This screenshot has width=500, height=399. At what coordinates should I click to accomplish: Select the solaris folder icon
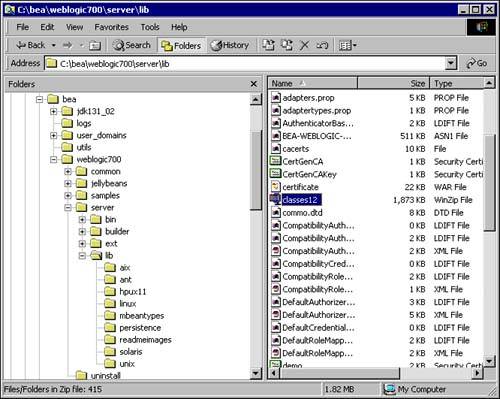pyautogui.click(x=110, y=352)
